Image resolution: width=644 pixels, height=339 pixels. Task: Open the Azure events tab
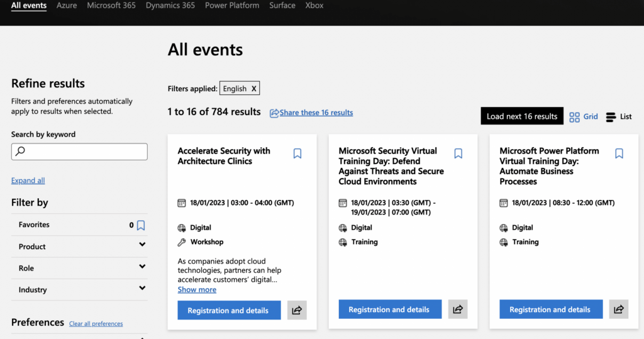(67, 5)
